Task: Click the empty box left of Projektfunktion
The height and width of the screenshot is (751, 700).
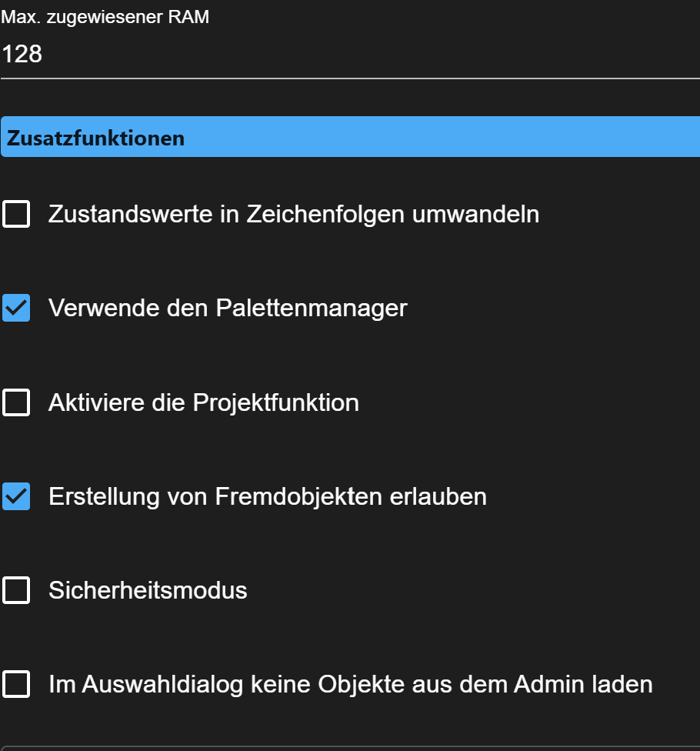Action: [16, 402]
